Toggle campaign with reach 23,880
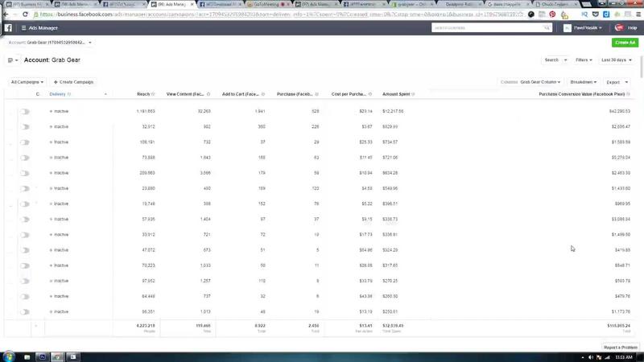 pyautogui.click(x=25, y=188)
